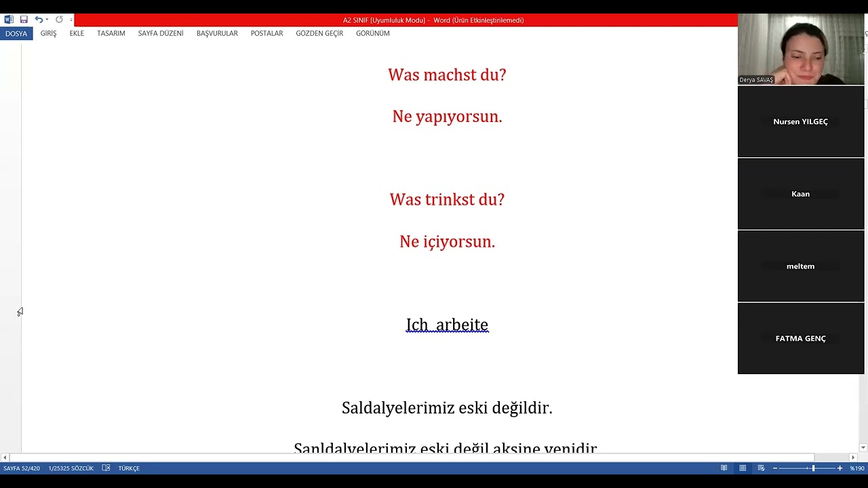Click the word count 1/25325 SÖZCÜK
Image resolution: width=868 pixels, height=488 pixels.
click(71, 468)
